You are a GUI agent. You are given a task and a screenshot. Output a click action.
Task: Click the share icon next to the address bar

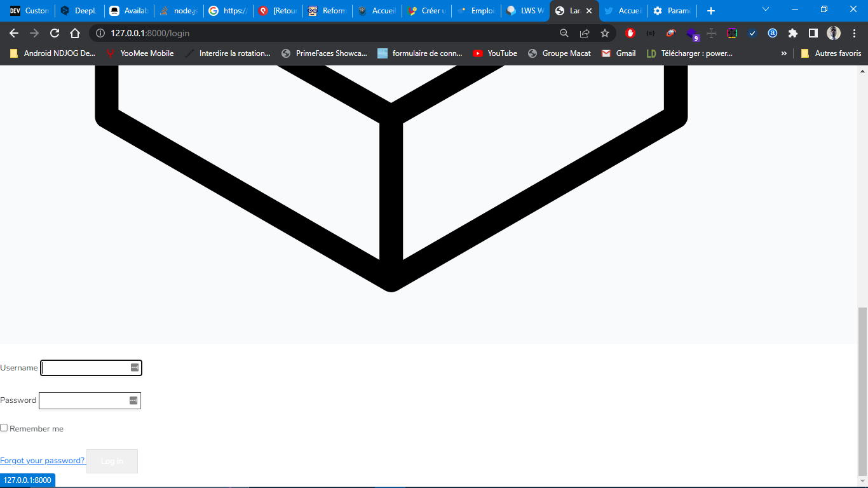point(584,32)
